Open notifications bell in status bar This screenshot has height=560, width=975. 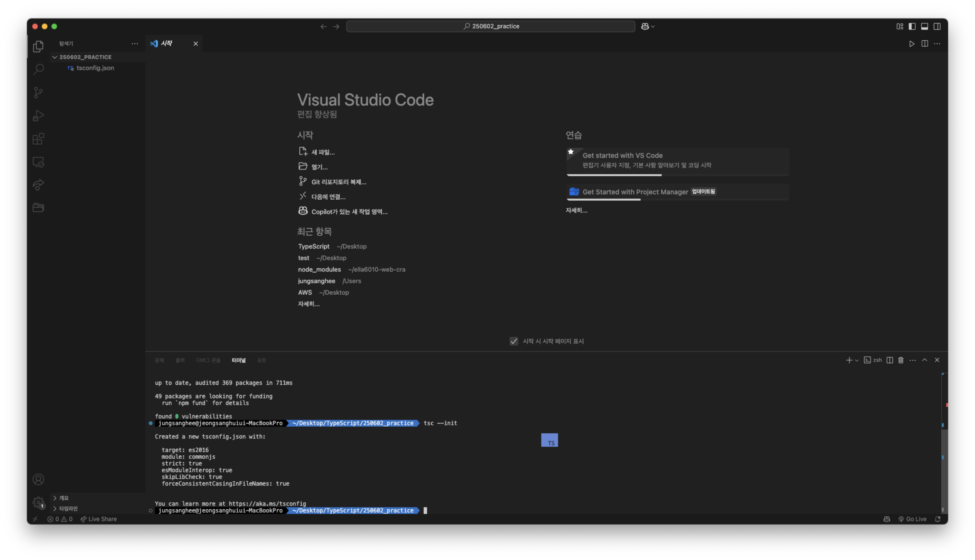pyautogui.click(x=938, y=519)
